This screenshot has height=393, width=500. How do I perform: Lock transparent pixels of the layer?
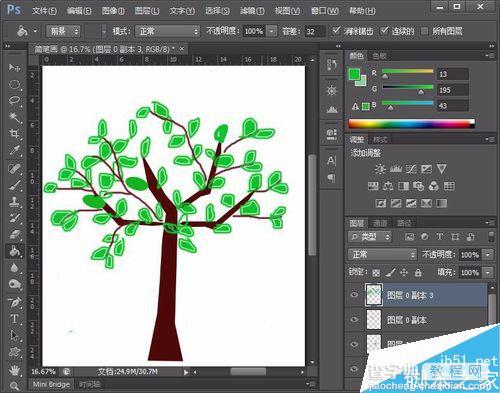[376, 273]
